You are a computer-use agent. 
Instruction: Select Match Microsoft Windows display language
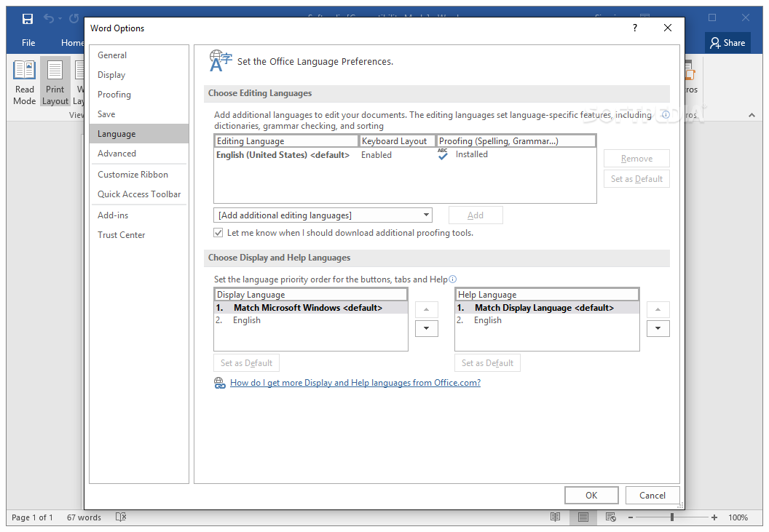(311, 308)
